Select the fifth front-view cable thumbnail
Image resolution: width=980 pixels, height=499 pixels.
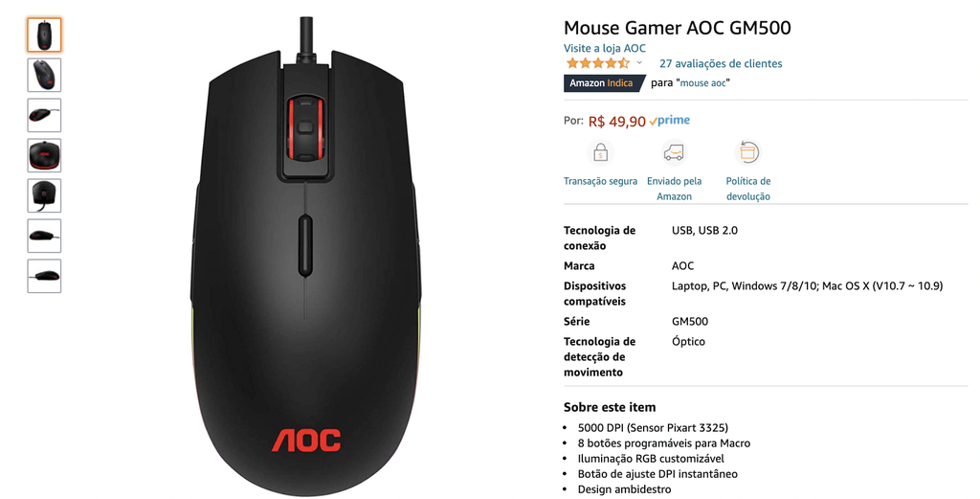[x=44, y=195]
